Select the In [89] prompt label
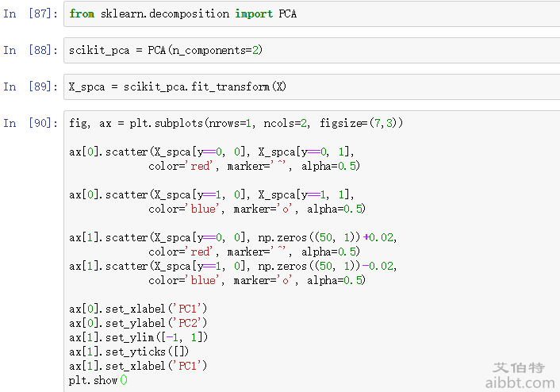This screenshot has height=392, width=560. [x=30, y=86]
